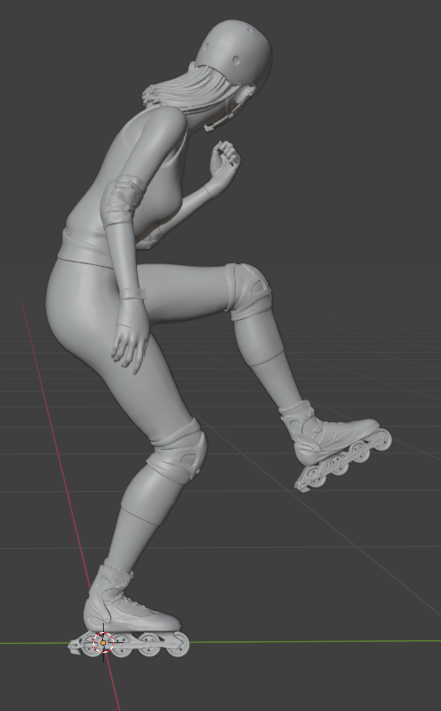Viewport: 441px width, 711px height.
Task: Click the raised inline skate in the air
Action: point(336,447)
